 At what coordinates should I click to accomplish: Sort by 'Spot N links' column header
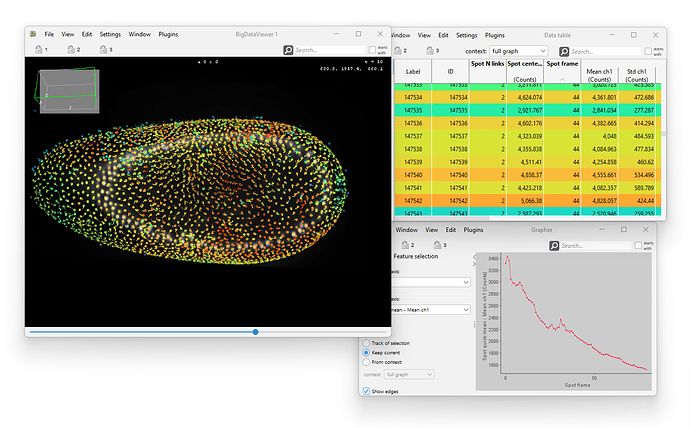pyautogui.click(x=487, y=71)
